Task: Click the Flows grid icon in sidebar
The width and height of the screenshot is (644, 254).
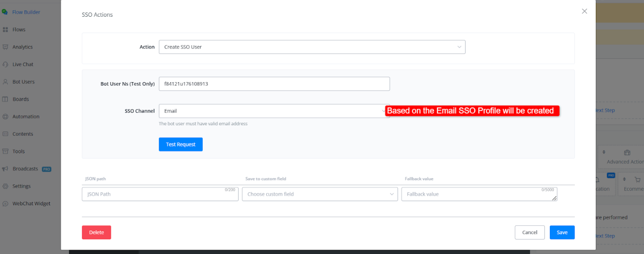Action: [6, 30]
